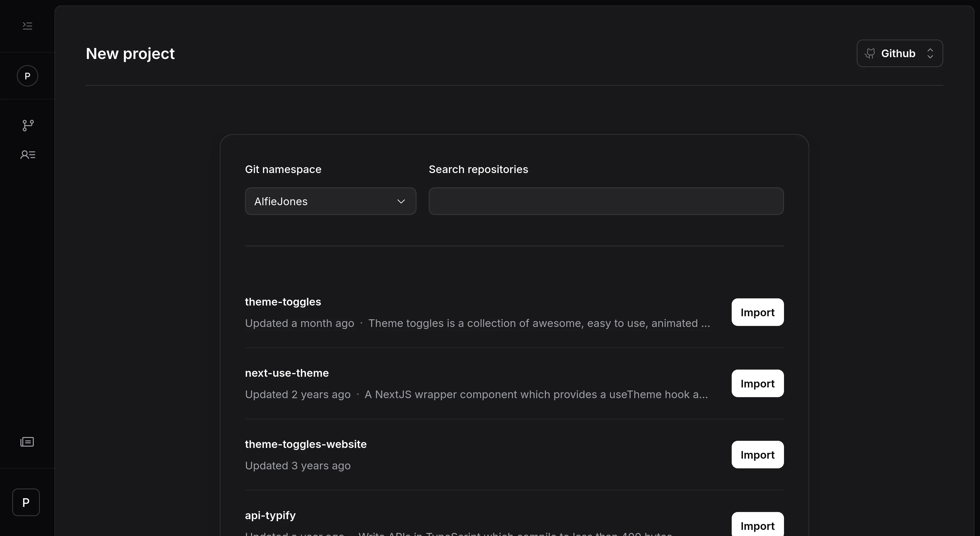980x536 pixels.
Task: Select the api-typify repository row
Action: click(x=270, y=516)
